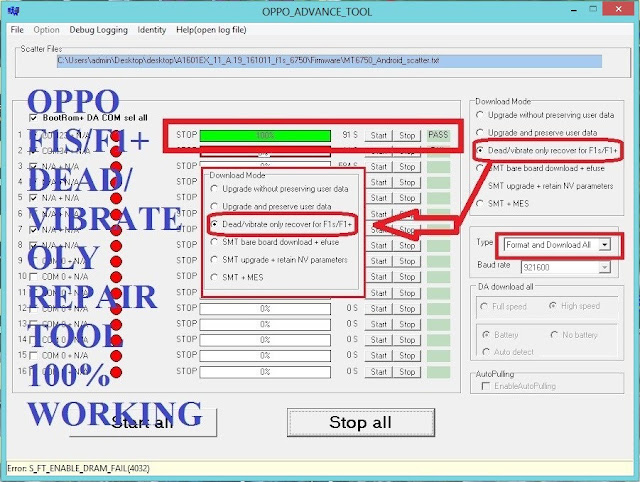
Task: Click the Stop button in row 14
Action: pos(407,340)
